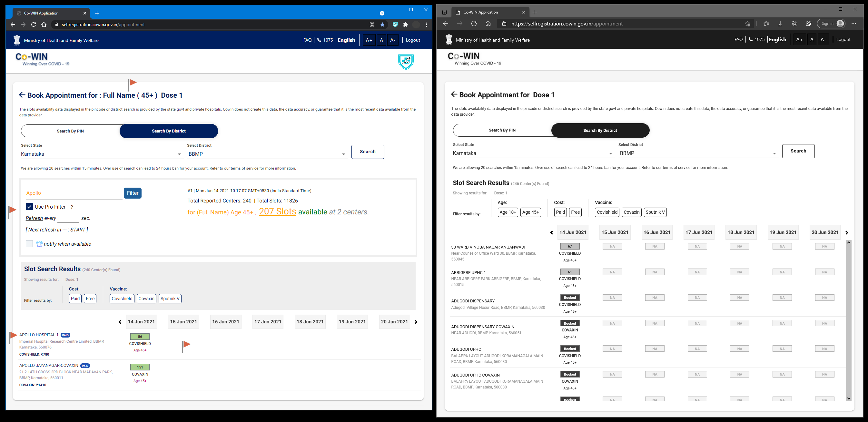Screen dimensions: 868x422
Task: Click back arrow beside Book Appointment for Dose 1
Action: click(x=454, y=95)
